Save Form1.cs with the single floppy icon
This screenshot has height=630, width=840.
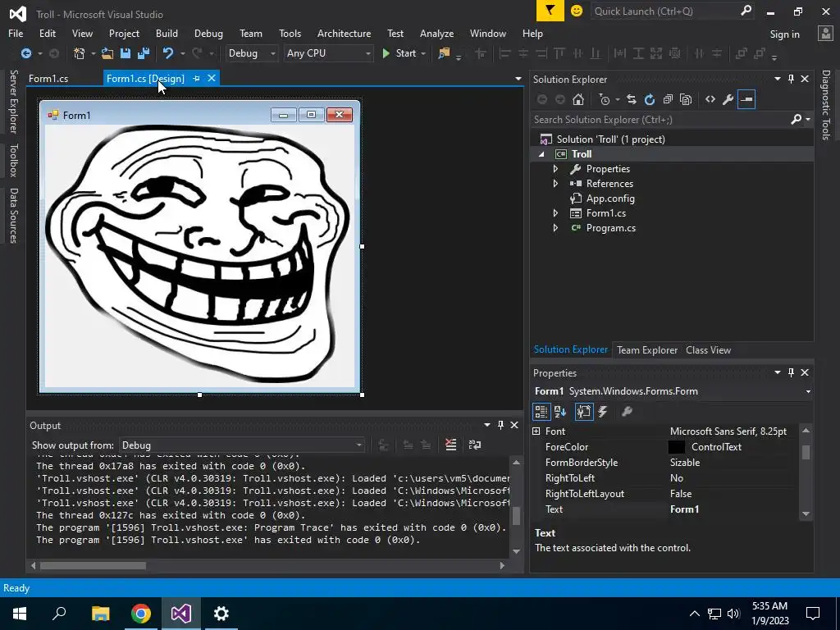tap(126, 53)
